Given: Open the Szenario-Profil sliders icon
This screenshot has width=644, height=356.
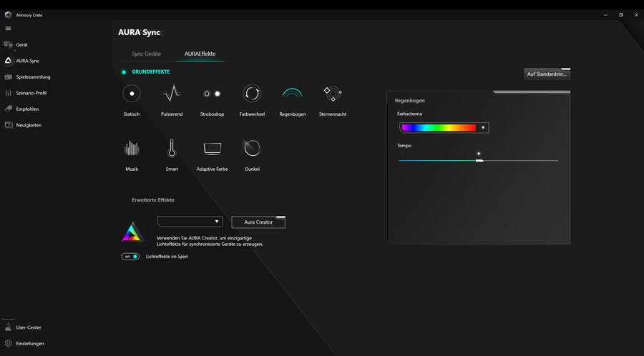Looking at the screenshot, I should 8,93.
